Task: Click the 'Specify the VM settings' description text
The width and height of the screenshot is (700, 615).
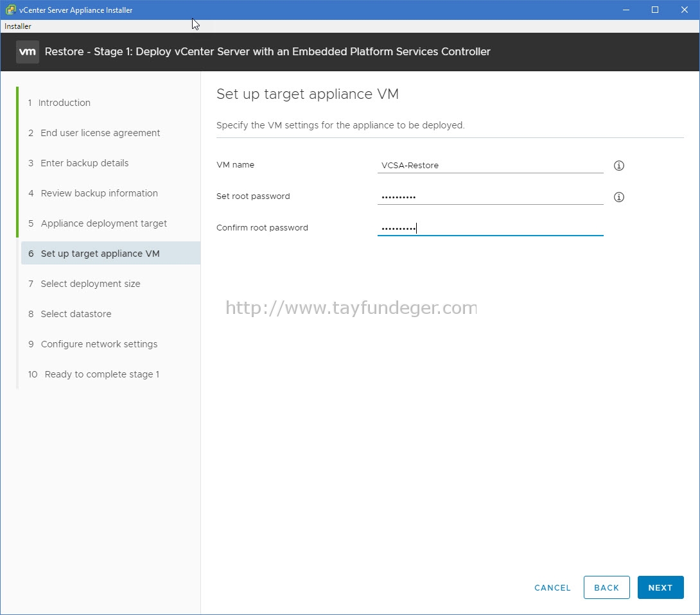Action: 340,125
